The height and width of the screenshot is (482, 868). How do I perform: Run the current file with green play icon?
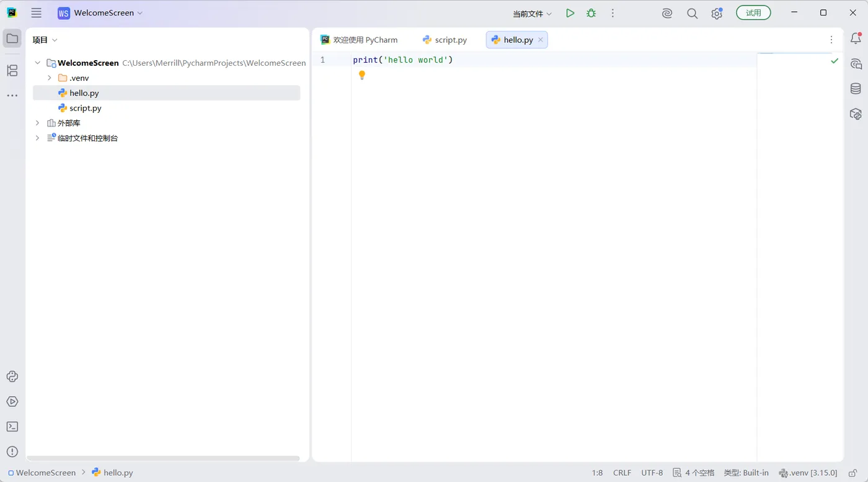point(570,13)
